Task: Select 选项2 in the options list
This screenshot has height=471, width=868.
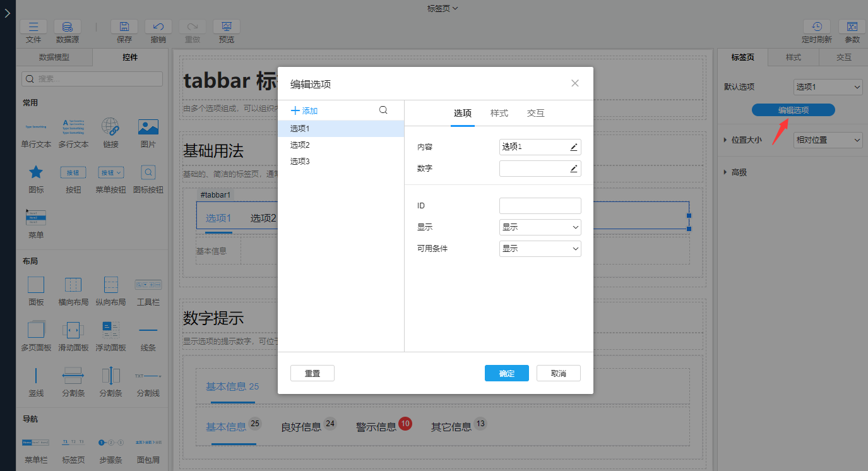Action: pyautogui.click(x=300, y=145)
